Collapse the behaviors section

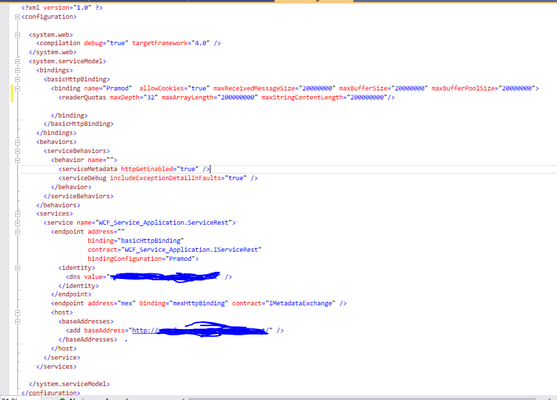coord(17,142)
